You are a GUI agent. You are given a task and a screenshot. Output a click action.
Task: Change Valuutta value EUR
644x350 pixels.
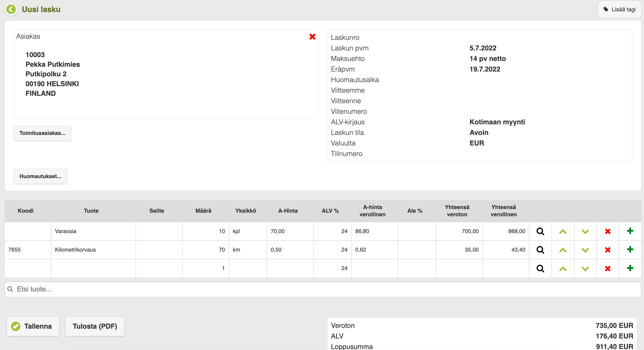pyautogui.click(x=476, y=143)
